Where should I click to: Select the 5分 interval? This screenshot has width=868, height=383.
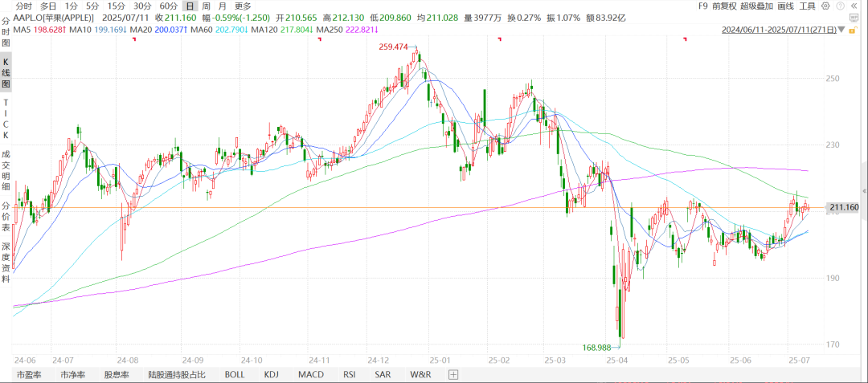92,6
